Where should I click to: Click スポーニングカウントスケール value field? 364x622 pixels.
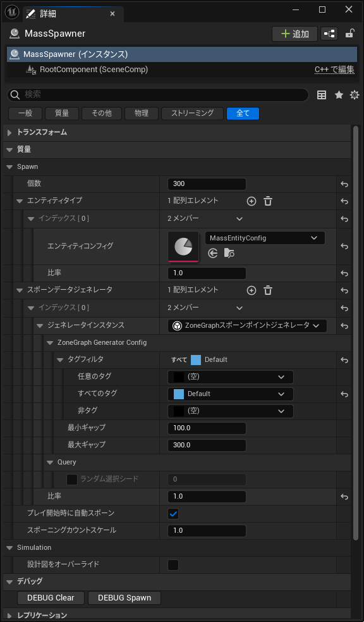[x=207, y=530]
